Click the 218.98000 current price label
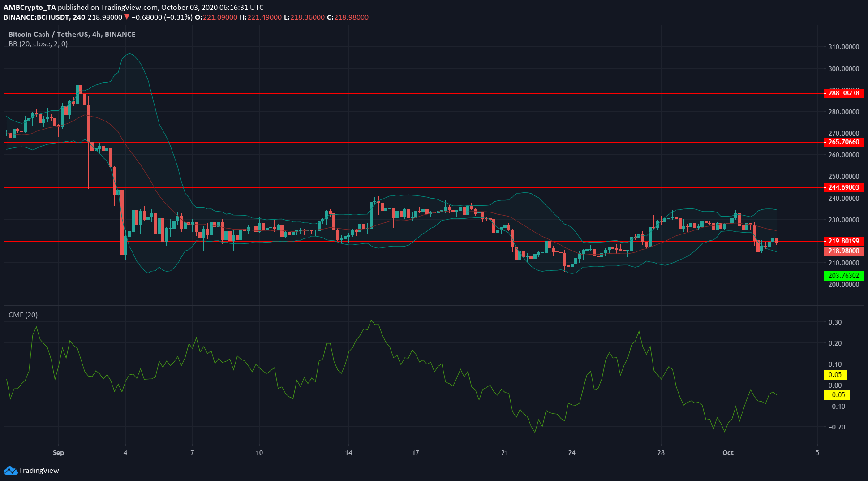Viewport: 868px width, 481px height. pos(844,251)
